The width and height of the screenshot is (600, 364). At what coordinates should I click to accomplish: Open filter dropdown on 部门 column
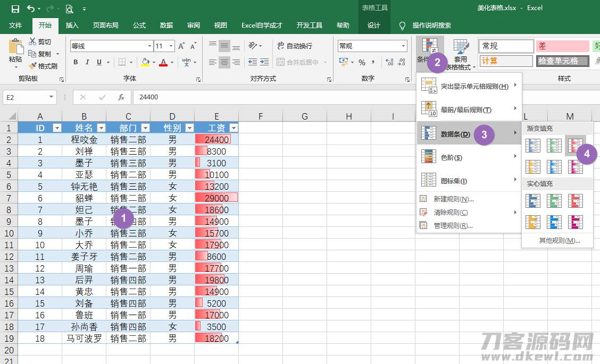point(145,128)
